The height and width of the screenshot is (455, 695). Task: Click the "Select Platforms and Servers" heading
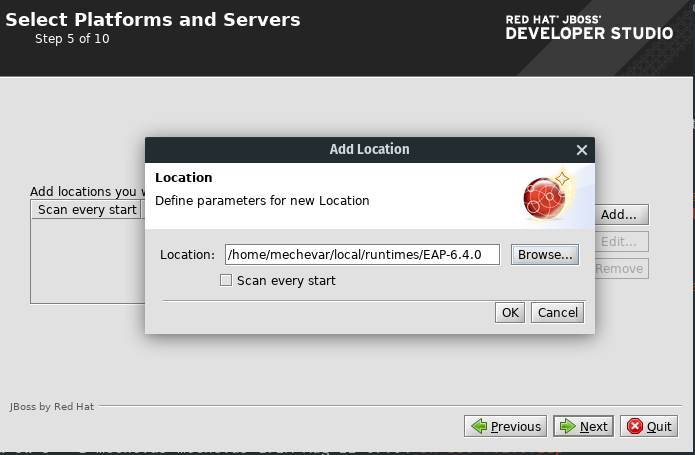click(x=153, y=20)
